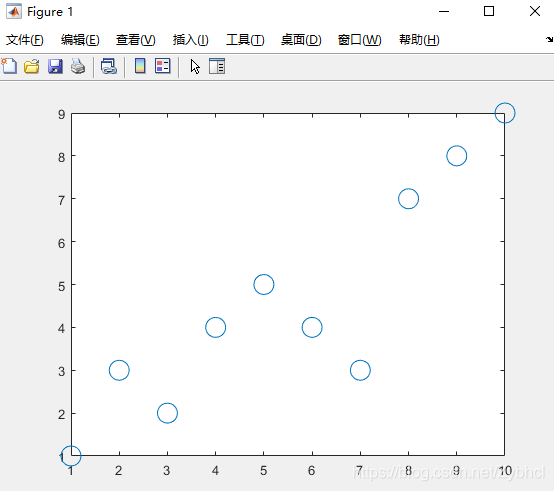This screenshot has height=491, width=554.
Task: Open the 文件(F) menu
Action: point(24,40)
